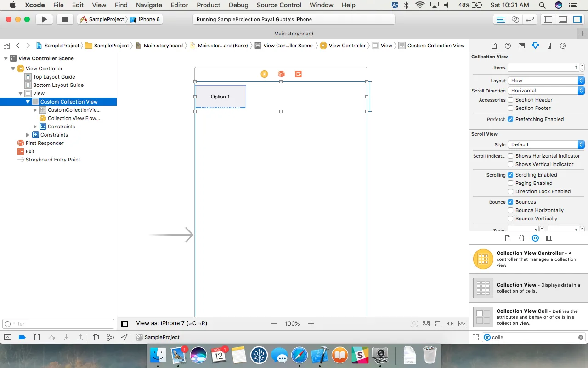Hide the Utilities inspector panel
This screenshot has width=588, height=368.
pyautogui.click(x=577, y=19)
